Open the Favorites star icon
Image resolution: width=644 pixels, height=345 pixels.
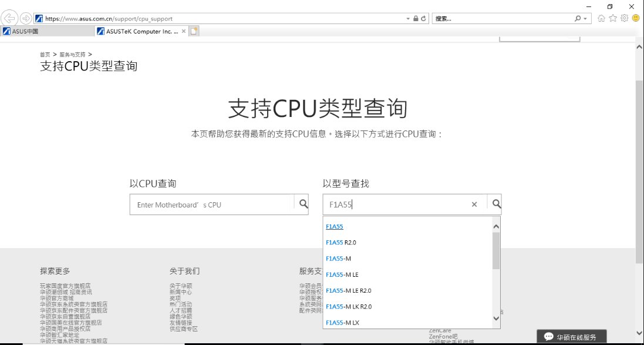612,18
